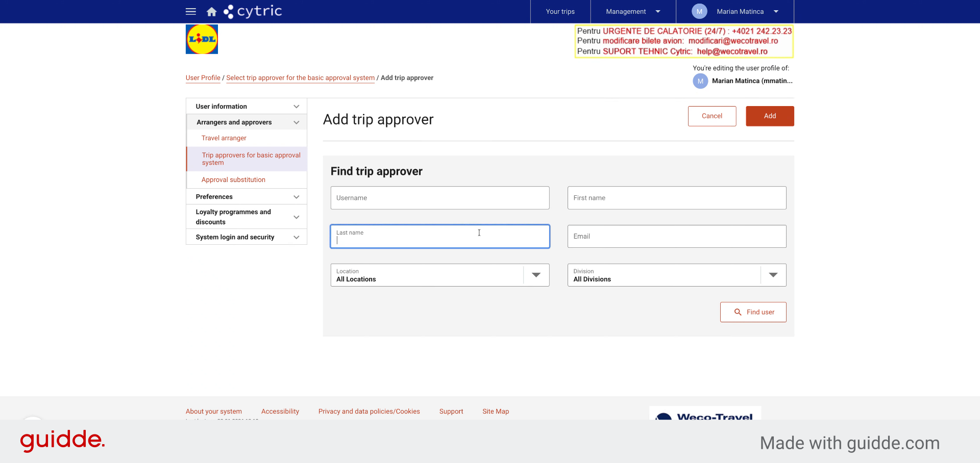Expand the User information section

click(x=247, y=106)
